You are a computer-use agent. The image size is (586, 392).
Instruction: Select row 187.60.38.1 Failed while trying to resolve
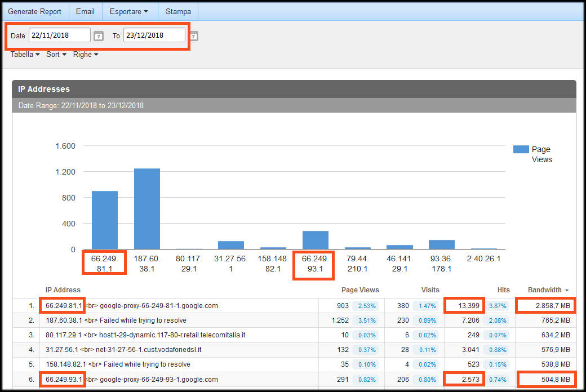click(x=294, y=320)
